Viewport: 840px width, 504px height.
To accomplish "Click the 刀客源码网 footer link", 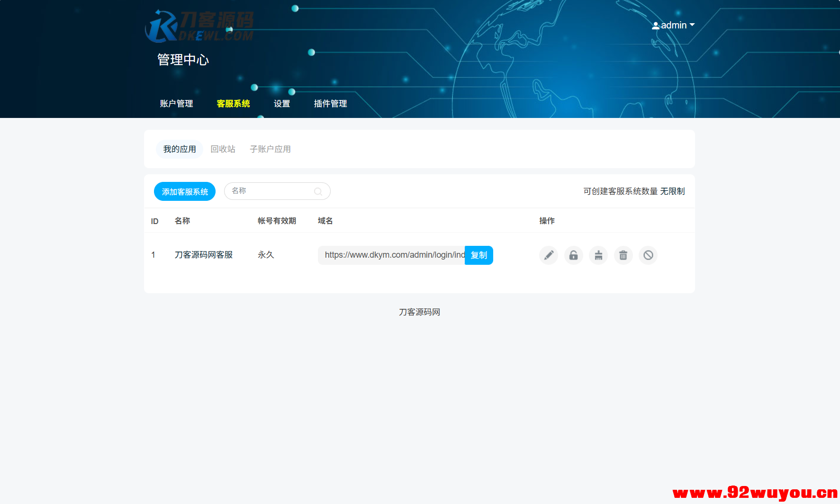I will (x=419, y=312).
